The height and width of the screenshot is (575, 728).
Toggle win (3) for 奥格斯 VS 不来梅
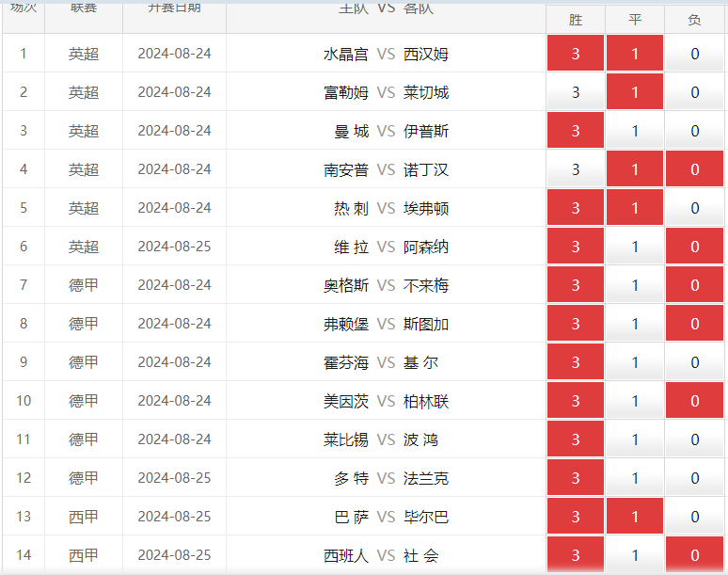tap(576, 285)
